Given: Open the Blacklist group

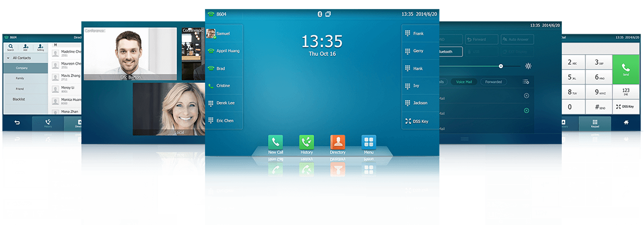Looking at the screenshot, I should coord(19,99).
